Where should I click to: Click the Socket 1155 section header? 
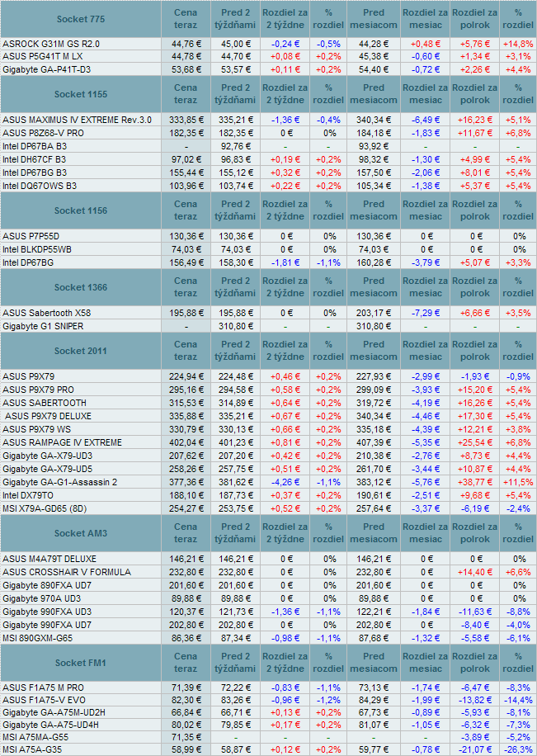[x=81, y=94]
